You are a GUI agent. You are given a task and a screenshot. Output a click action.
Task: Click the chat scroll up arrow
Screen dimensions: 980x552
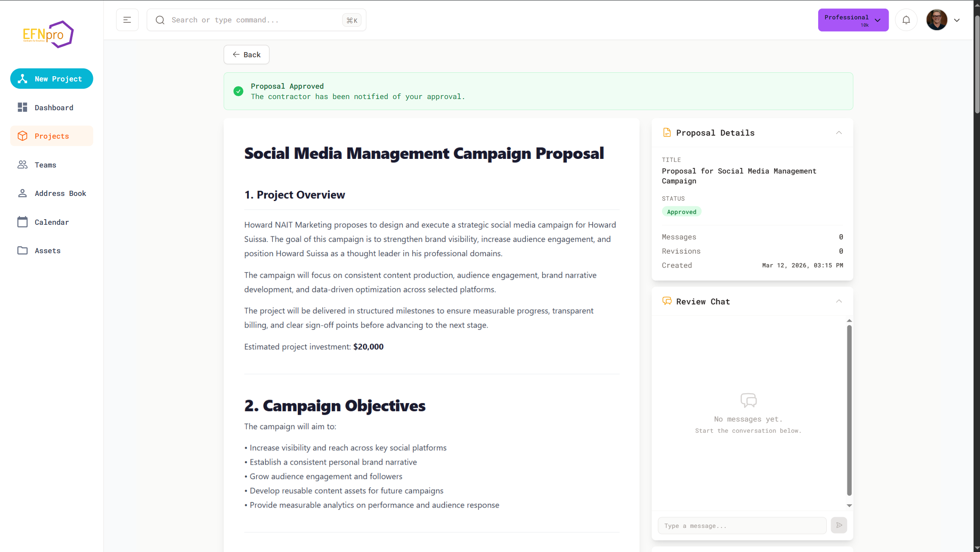point(849,321)
